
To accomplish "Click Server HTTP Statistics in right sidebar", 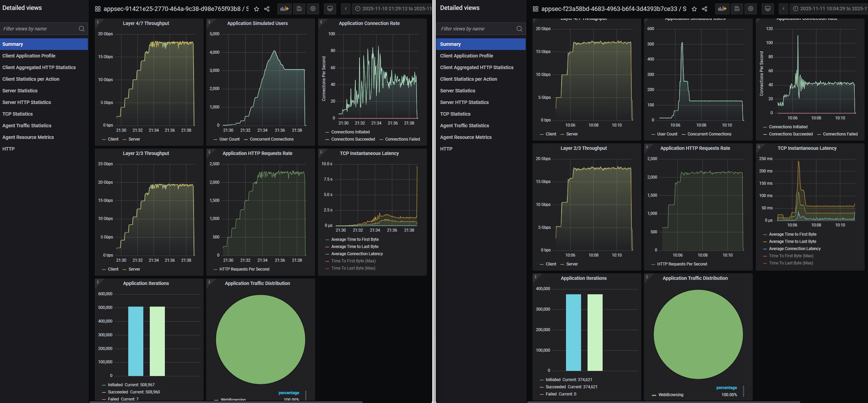I will 464,102.
